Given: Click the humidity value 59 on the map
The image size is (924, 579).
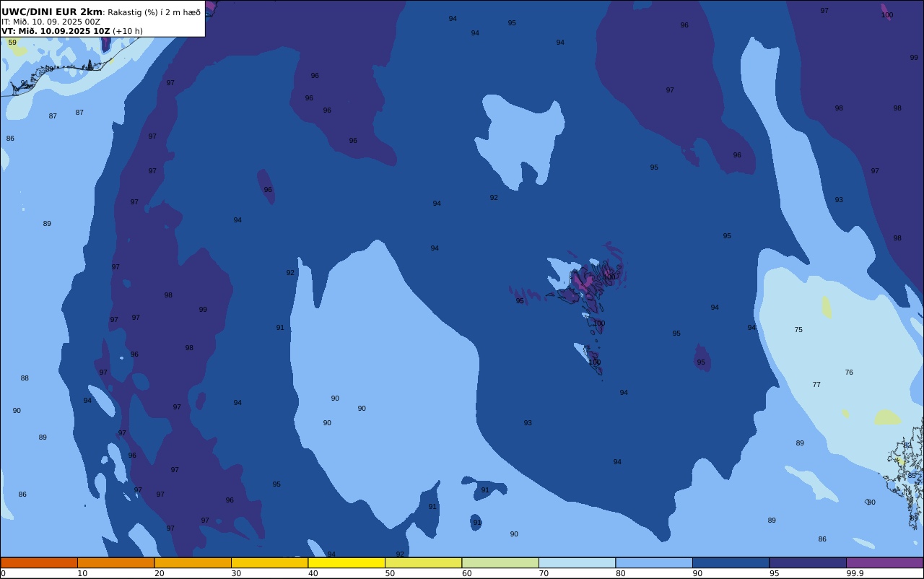Looking at the screenshot, I should [x=12, y=43].
